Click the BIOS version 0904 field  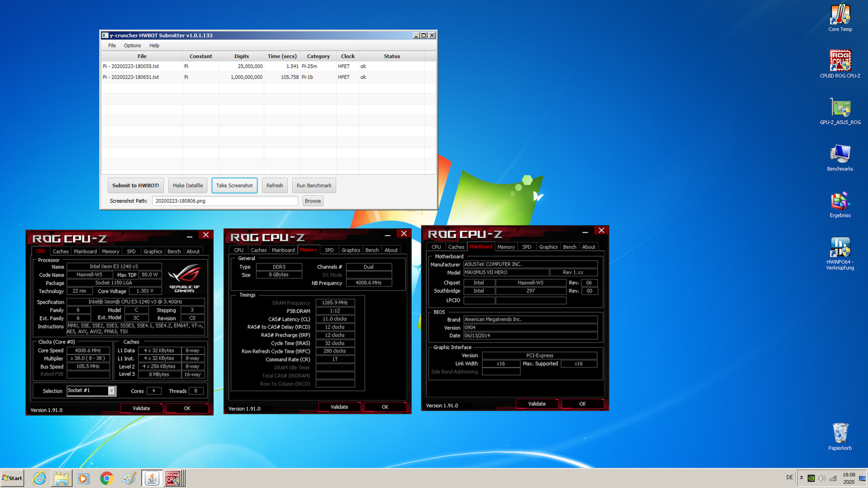point(530,328)
